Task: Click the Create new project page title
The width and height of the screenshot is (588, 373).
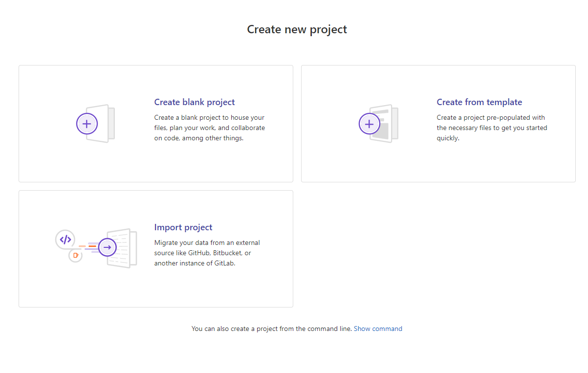Action: tap(297, 29)
